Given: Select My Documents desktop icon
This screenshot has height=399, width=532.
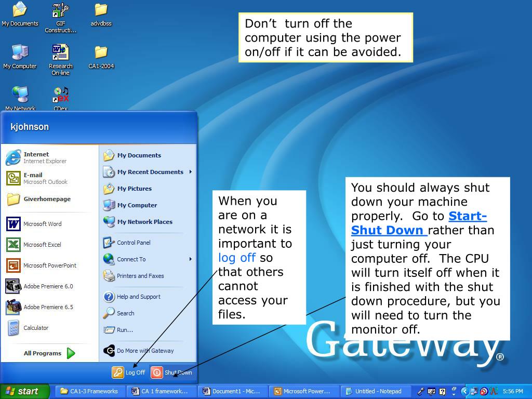Looking at the screenshot, I should click(x=20, y=14).
